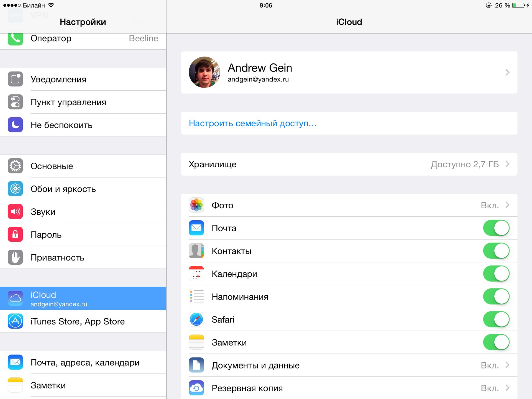Disable Почта iCloud sync
Viewport: 532px width, 399px height.
(x=496, y=228)
